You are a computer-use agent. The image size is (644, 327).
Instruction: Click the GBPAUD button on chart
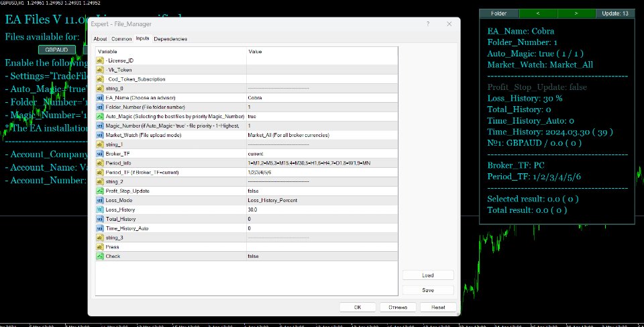(x=56, y=50)
